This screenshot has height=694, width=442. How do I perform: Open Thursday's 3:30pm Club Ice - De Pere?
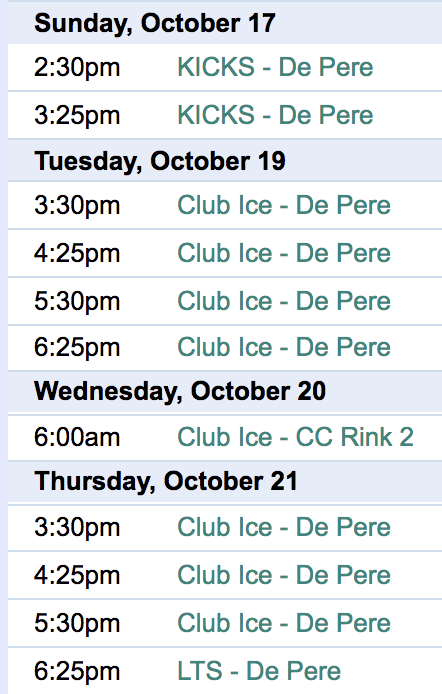point(284,527)
